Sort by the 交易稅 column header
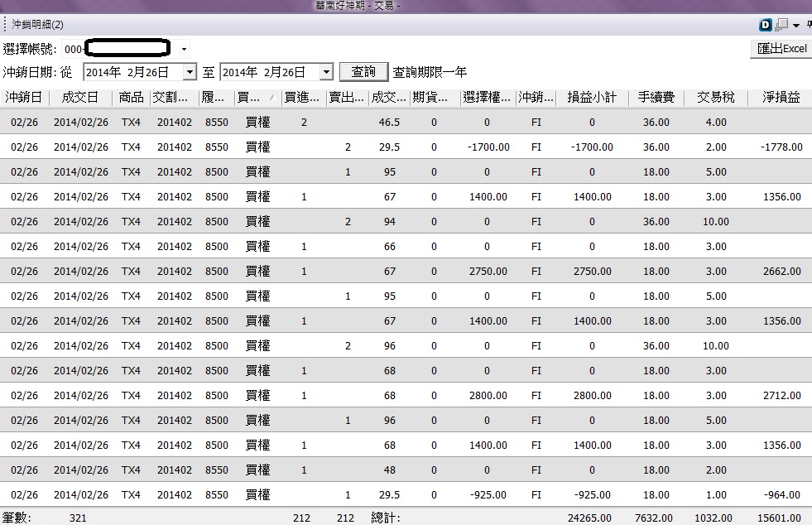This screenshot has width=812, height=525. 716,98
